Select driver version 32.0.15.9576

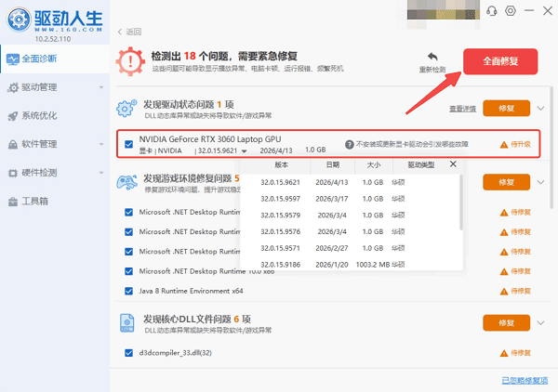[352, 231]
